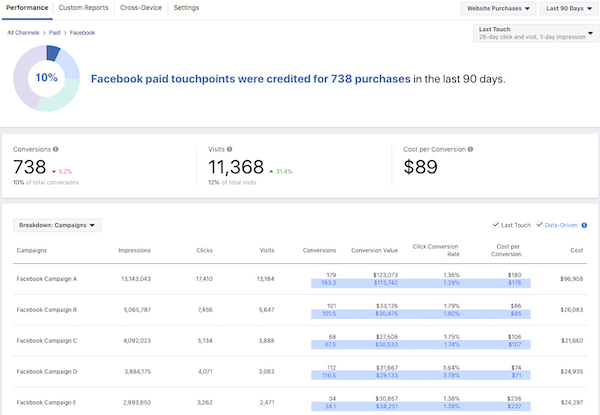The height and width of the screenshot is (415, 600).
Task: Toggle the Last Touch checkbox
Action: pos(496,226)
